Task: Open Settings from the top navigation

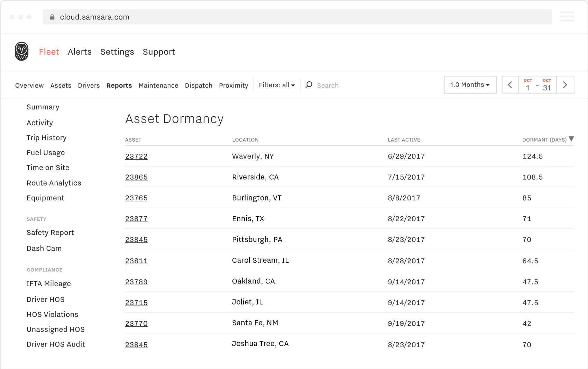Action: [x=117, y=52]
